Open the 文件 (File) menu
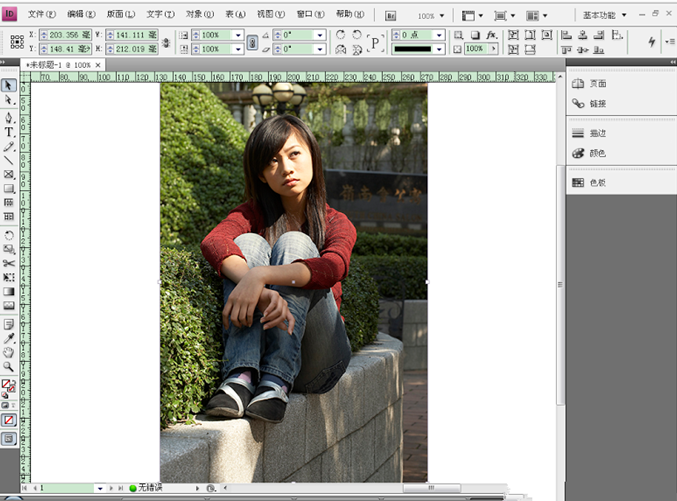The width and height of the screenshot is (677, 501). tap(42, 15)
